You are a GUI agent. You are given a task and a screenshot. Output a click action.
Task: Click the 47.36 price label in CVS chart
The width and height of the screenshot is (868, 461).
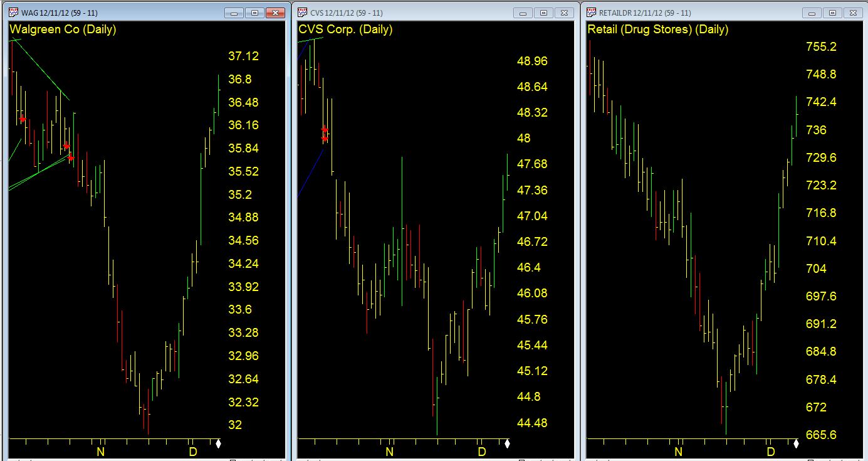tap(532, 190)
